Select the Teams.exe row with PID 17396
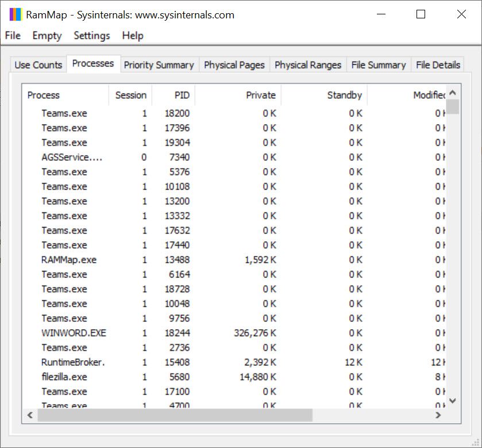The image size is (482, 448). point(234,128)
